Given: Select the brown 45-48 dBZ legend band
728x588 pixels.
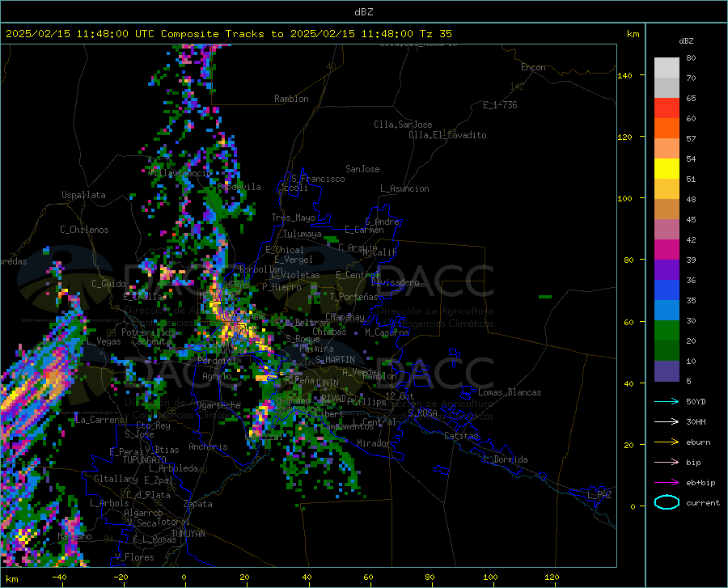Looking at the screenshot, I should [667, 209].
